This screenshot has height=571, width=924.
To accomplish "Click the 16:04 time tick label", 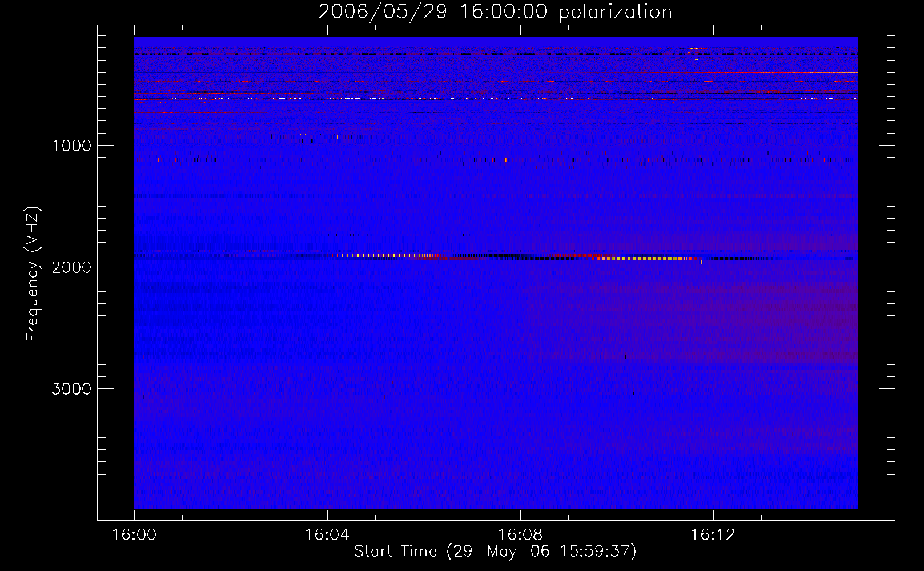I will (x=327, y=535).
